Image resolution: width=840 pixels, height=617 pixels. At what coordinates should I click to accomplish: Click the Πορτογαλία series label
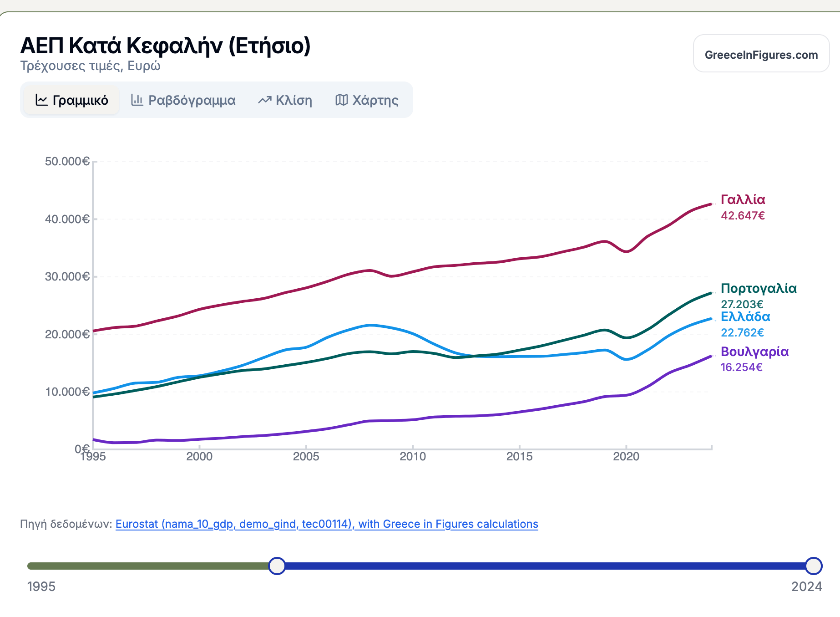759,288
